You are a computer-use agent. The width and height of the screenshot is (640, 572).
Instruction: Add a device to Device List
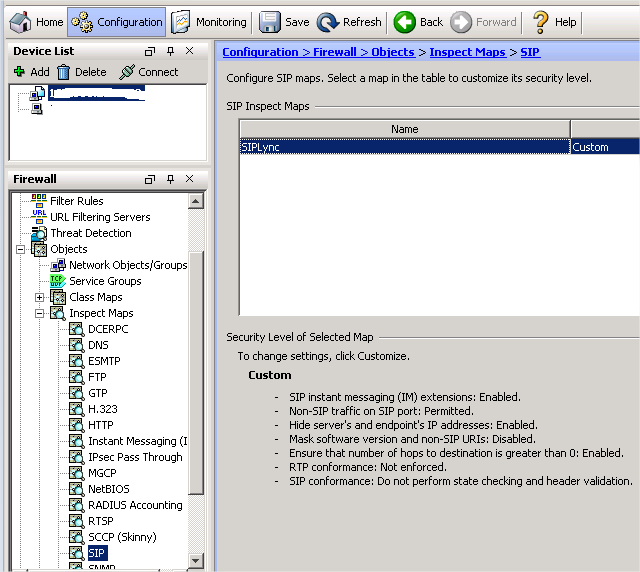tap(31, 72)
